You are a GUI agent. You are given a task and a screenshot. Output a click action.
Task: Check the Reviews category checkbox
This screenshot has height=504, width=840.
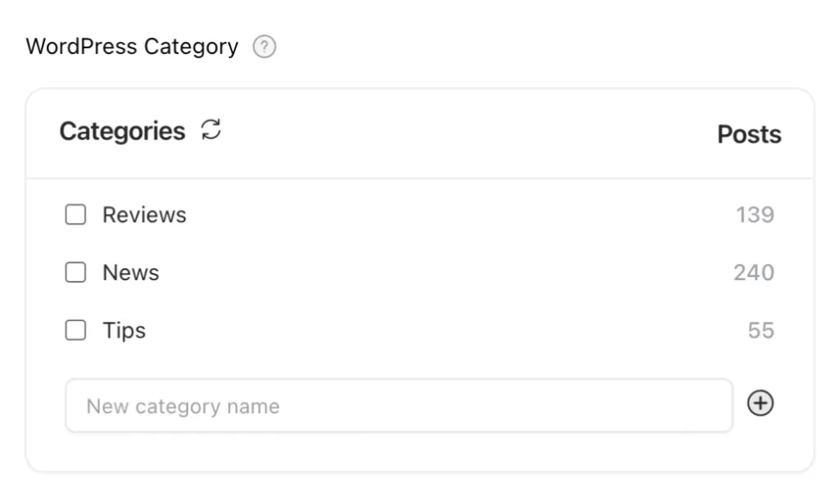[75, 215]
